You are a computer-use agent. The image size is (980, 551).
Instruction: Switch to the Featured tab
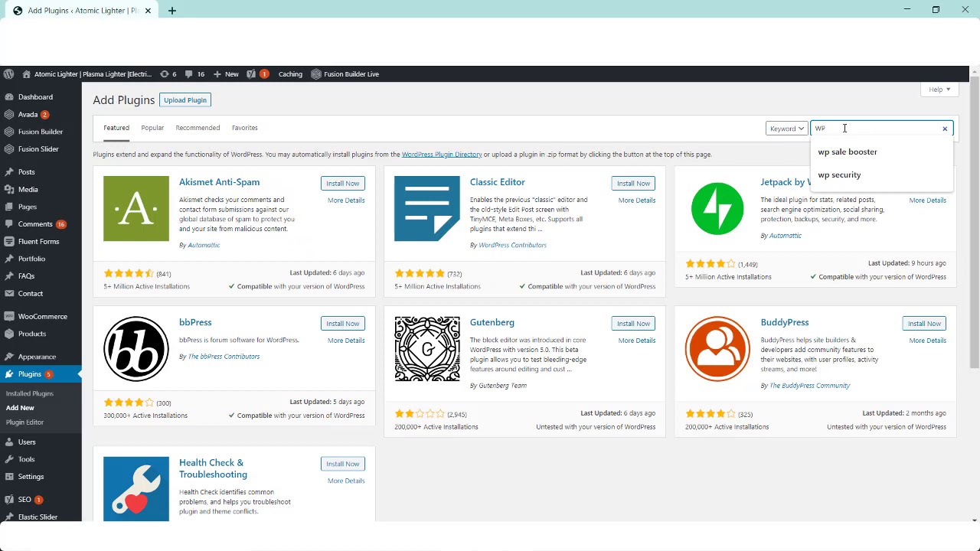(x=116, y=128)
